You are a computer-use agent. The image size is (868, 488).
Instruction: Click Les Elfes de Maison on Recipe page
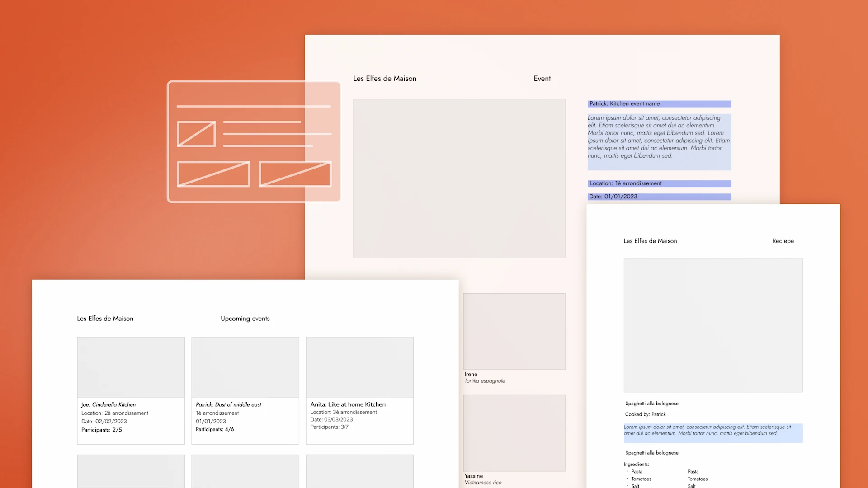point(650,241)
